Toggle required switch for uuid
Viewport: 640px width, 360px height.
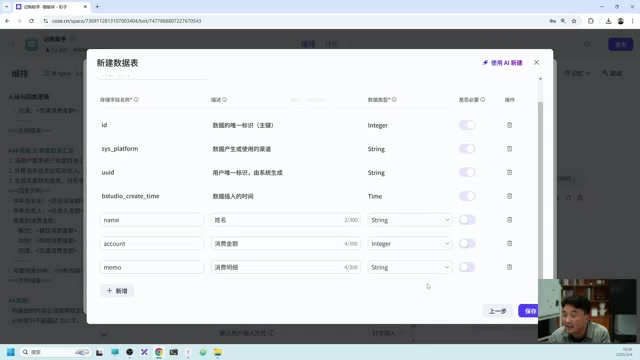coord(467,173)
